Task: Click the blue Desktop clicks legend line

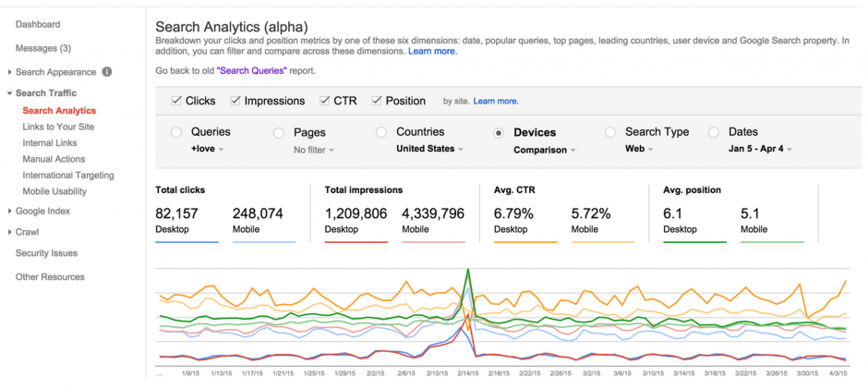Action: pyautogui.click(x=187, y=242)
